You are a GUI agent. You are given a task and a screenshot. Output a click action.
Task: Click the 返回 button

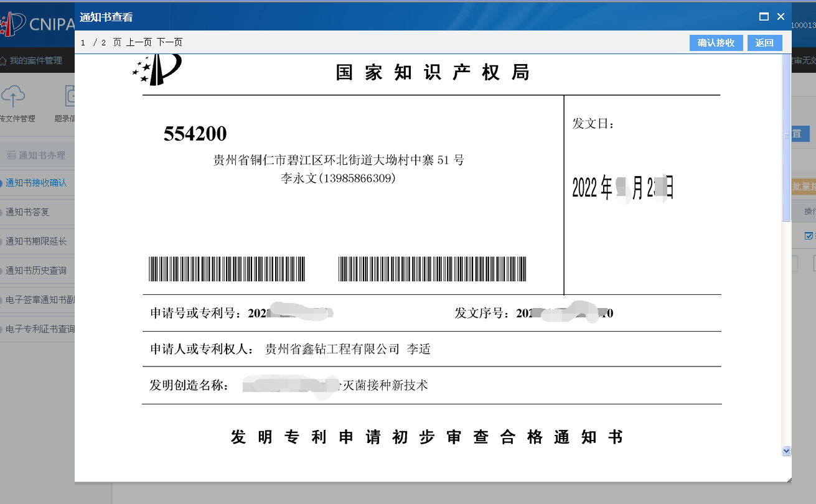(x=764, y=43)
